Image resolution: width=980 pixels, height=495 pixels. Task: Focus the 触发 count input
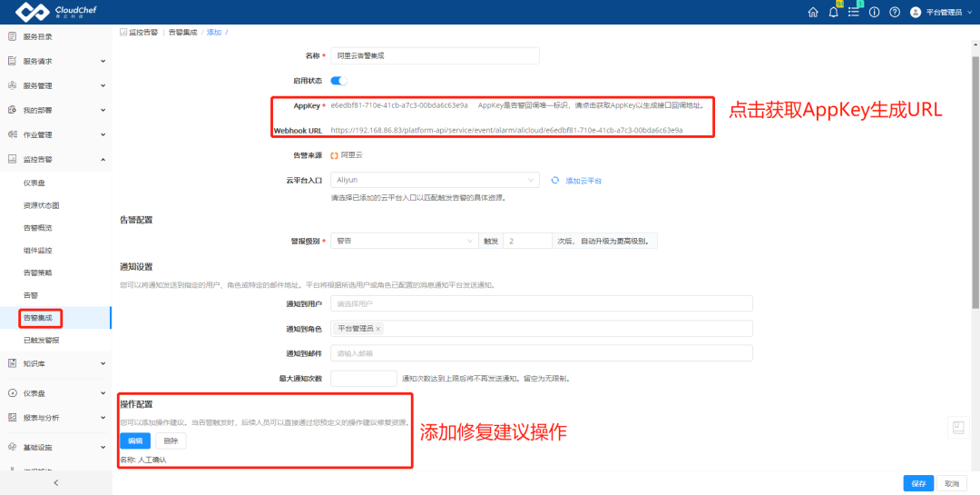coord(527,241)
